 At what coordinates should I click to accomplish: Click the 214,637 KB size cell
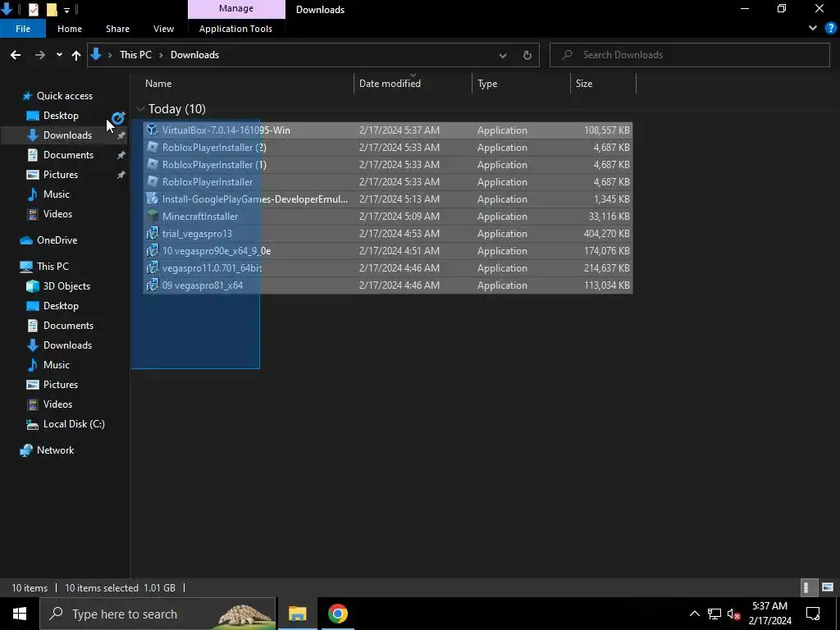point(606,268)
